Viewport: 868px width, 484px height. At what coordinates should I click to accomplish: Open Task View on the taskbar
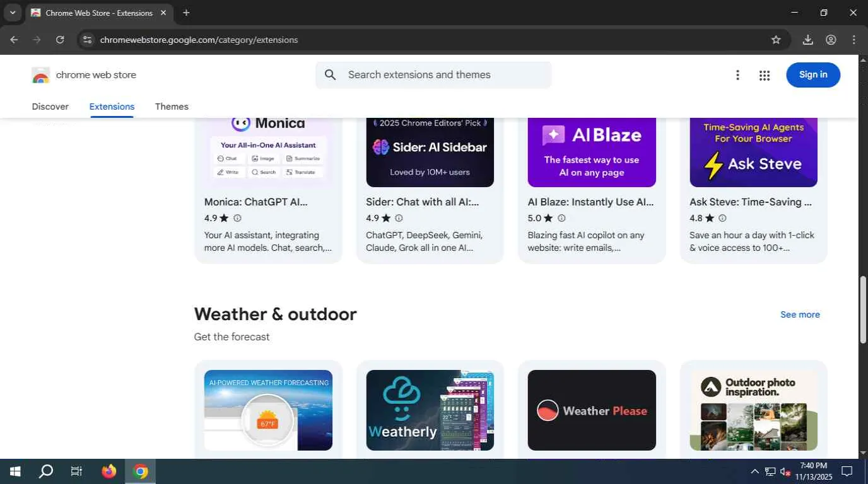click(76, 471)
